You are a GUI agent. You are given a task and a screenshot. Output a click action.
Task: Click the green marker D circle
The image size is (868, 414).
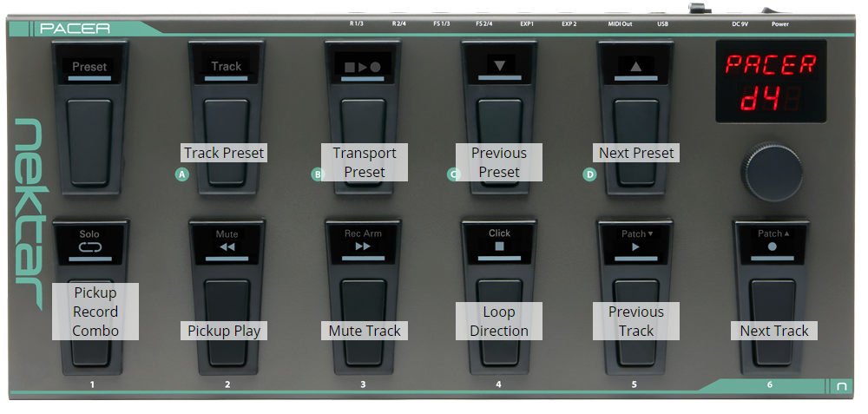[590, 174]
